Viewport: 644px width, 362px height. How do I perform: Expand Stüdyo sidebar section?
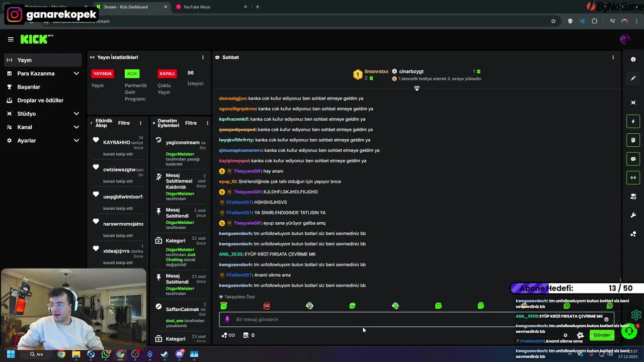click(42, 114)
